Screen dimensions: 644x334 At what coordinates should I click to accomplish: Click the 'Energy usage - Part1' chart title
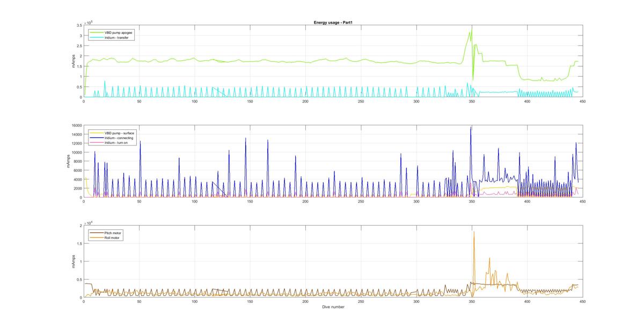(333, 23)
